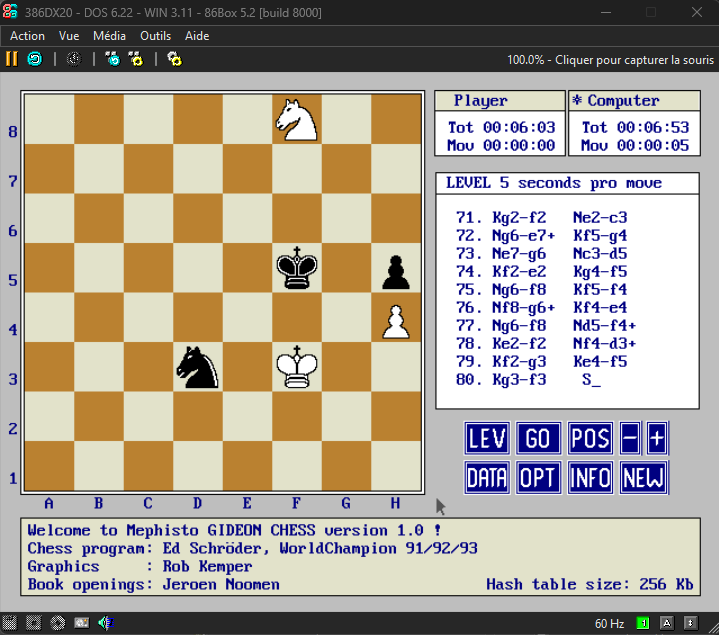
Task: Start a new game with NEW button
Action: coord(643,478)
